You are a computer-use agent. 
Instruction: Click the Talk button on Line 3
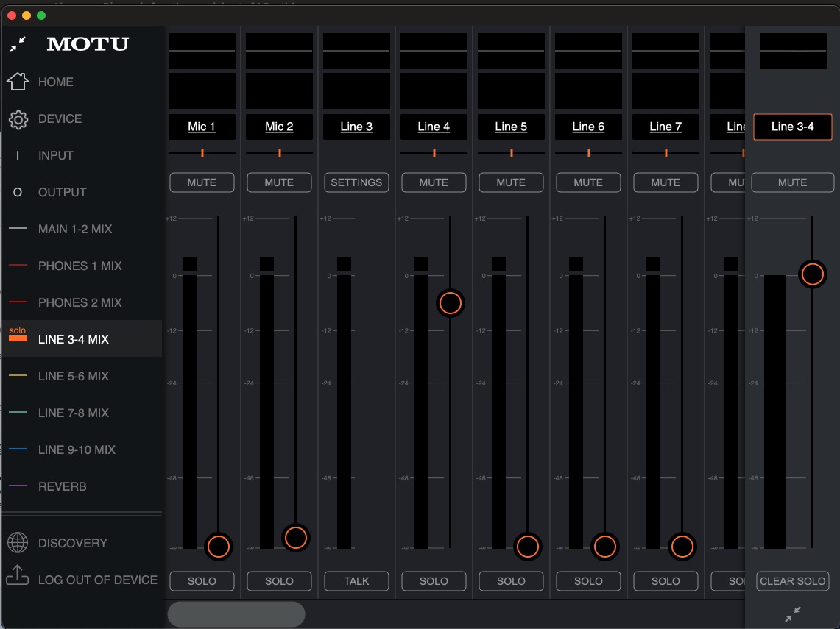click(356, 581)
